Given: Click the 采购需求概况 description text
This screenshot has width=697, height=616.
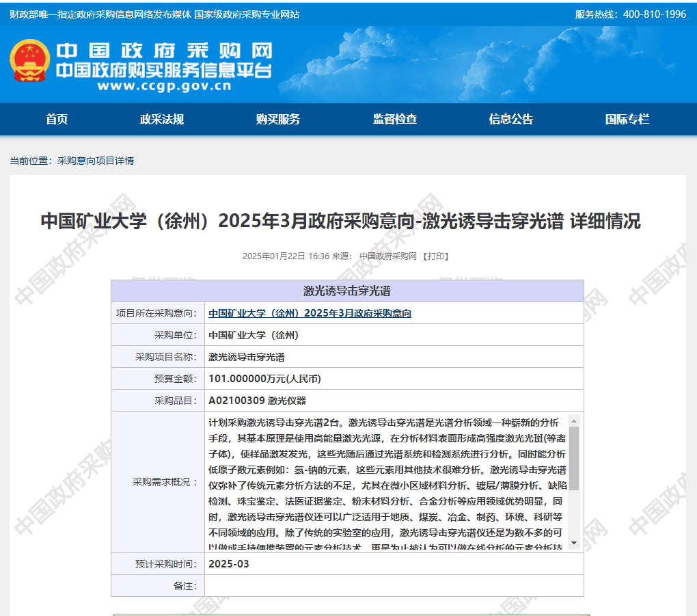Looking at the screenshot, I should tap(387, 482).
